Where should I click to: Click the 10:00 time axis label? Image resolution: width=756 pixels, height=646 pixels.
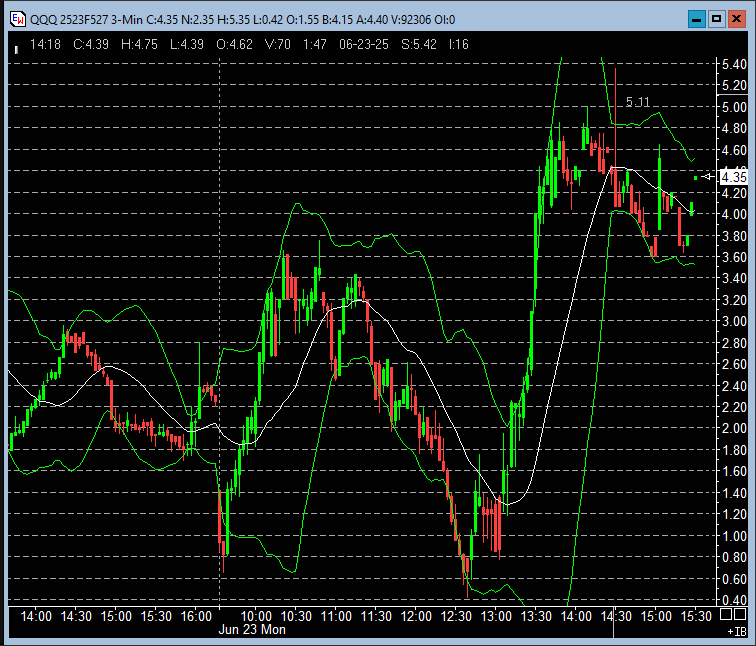256,616
